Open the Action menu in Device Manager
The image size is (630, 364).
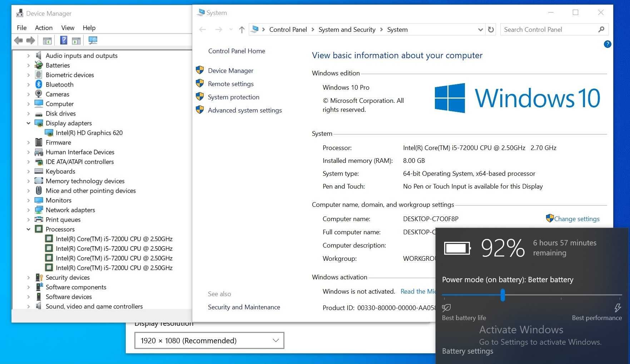44,28
